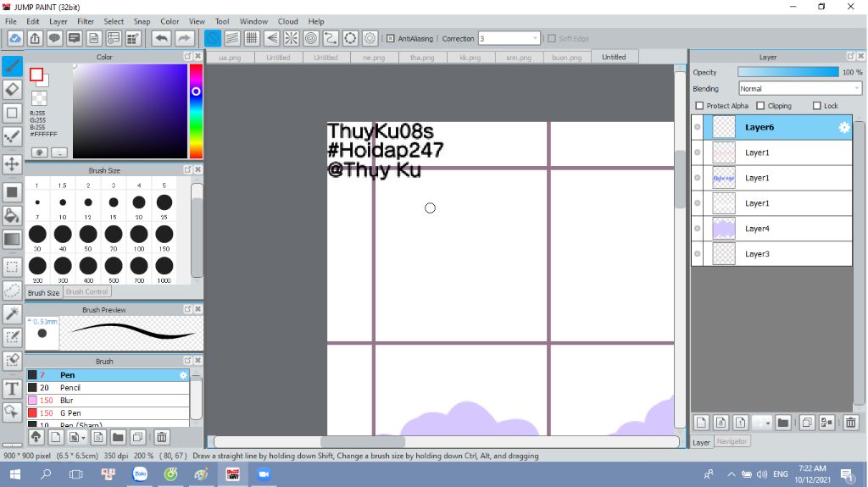
Task: Enable Clipping checkbox
Action: click(x=760, y=106)
